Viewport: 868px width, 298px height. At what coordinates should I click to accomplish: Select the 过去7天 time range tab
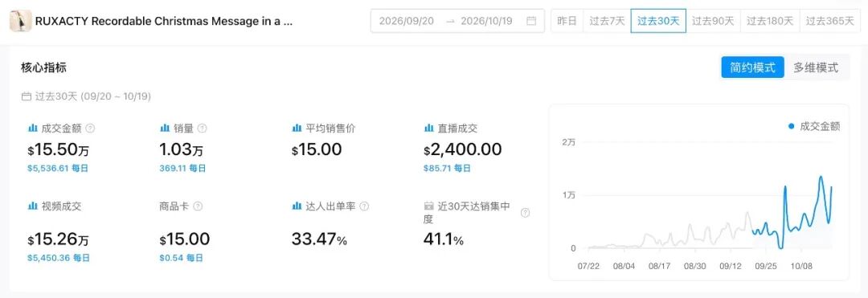point(607,21)
